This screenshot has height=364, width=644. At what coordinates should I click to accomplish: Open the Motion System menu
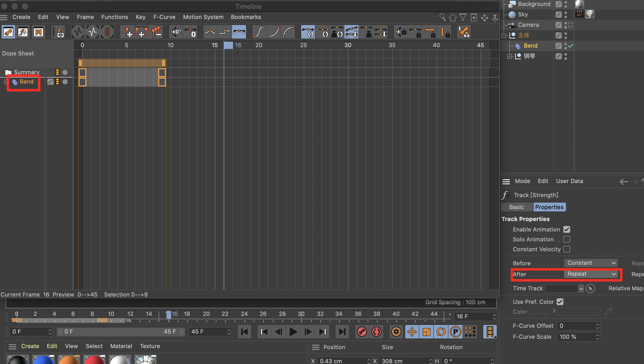pos(203,17)
